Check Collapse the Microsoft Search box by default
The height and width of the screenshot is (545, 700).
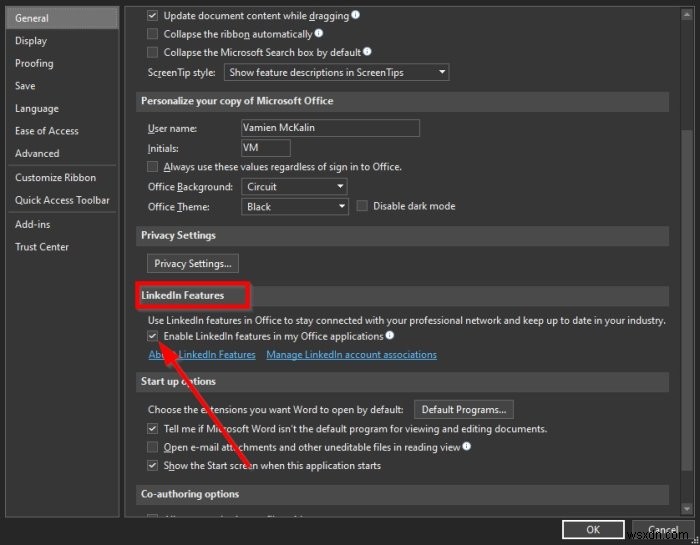click(x=153, y=52)
